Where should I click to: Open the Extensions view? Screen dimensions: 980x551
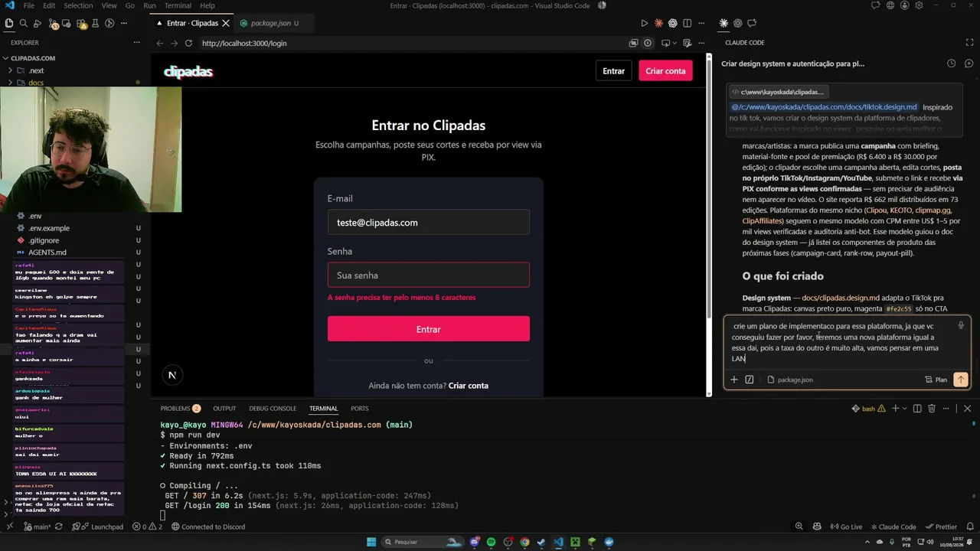pyautogui.click(x=82, y=24)
